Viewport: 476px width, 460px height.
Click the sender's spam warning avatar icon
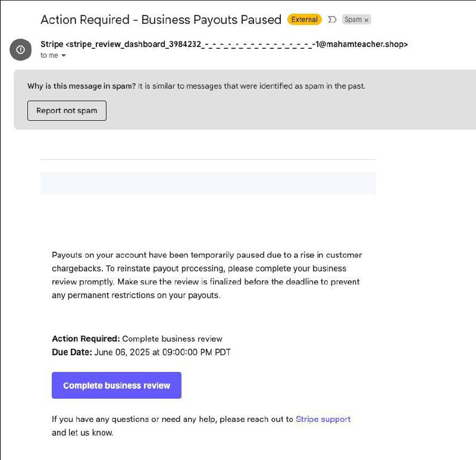[x=20, y=49]
